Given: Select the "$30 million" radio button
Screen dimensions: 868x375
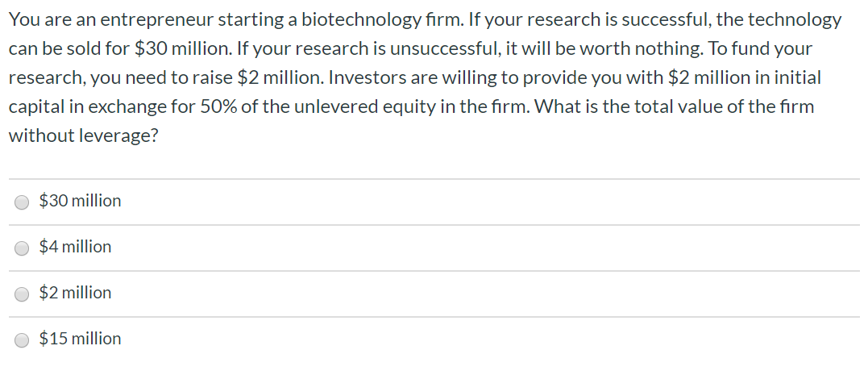Looking at the screenshot, I should click(23, 202).
